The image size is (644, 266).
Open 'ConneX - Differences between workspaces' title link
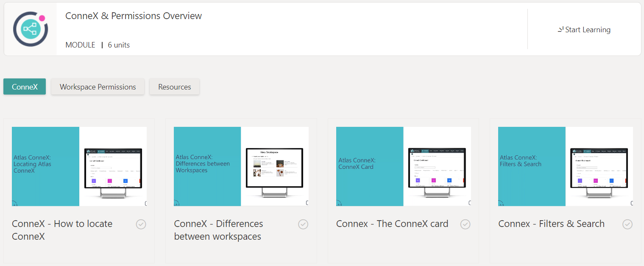218,230
